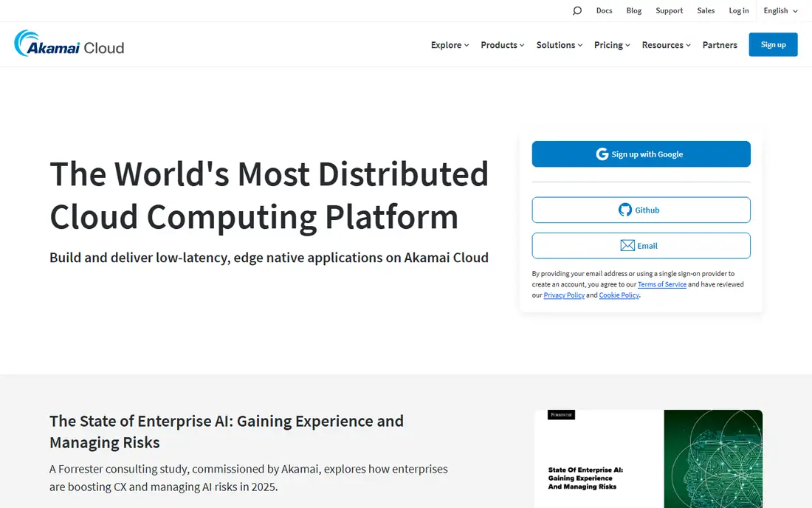This screenshot has width=812, height=508.
Task: Open the Solutions menu
Action: pyautogui.click(x=560, y=45)
